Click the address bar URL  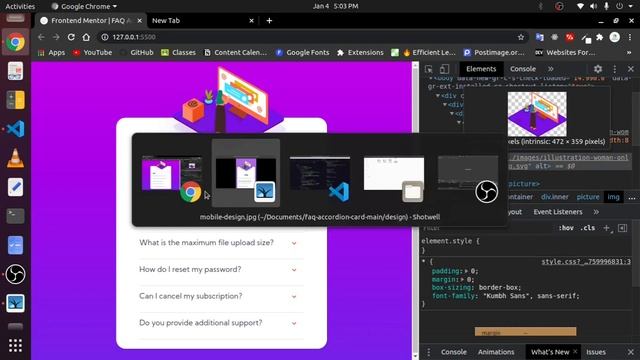[134, 37]
